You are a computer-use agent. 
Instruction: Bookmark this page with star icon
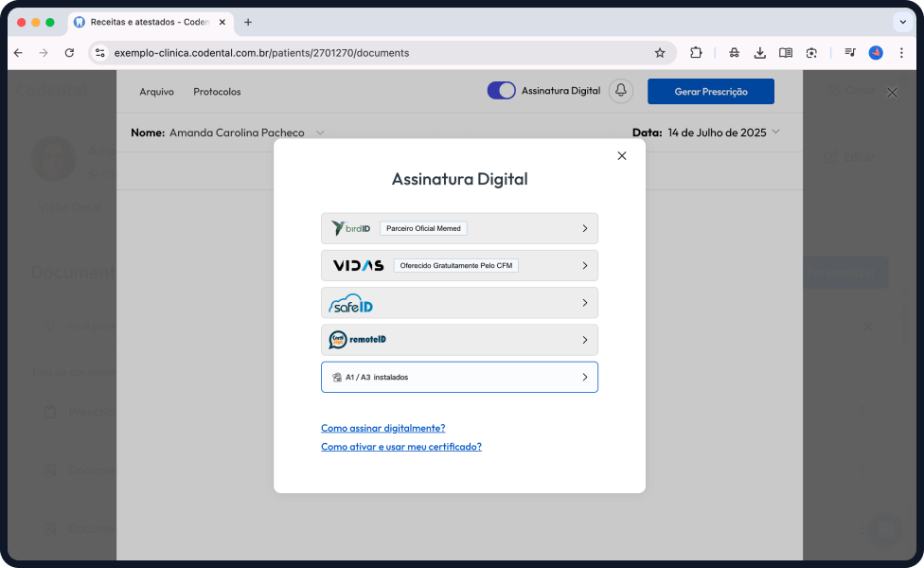[660, 53]
